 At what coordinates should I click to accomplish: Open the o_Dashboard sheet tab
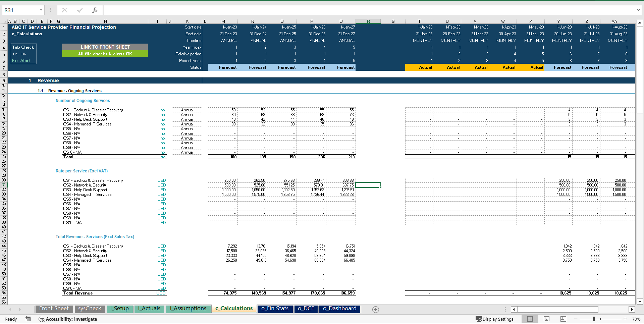[339, 309]
